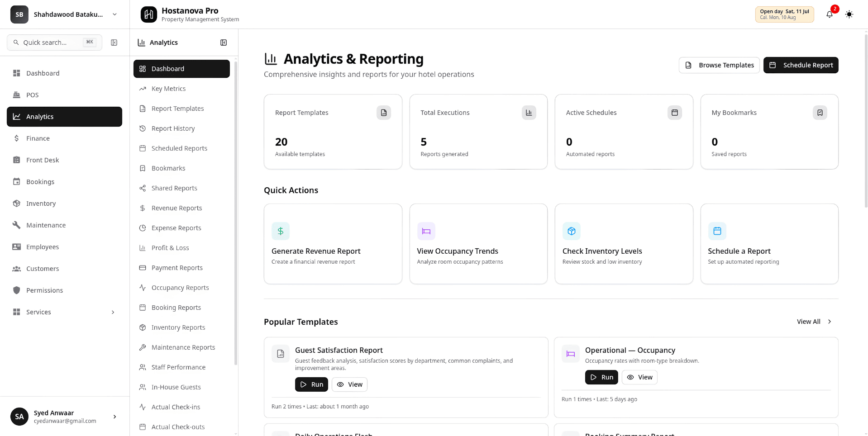Run the Operational — Occupancy report
868x436 pixels.
tap(601, 377)
